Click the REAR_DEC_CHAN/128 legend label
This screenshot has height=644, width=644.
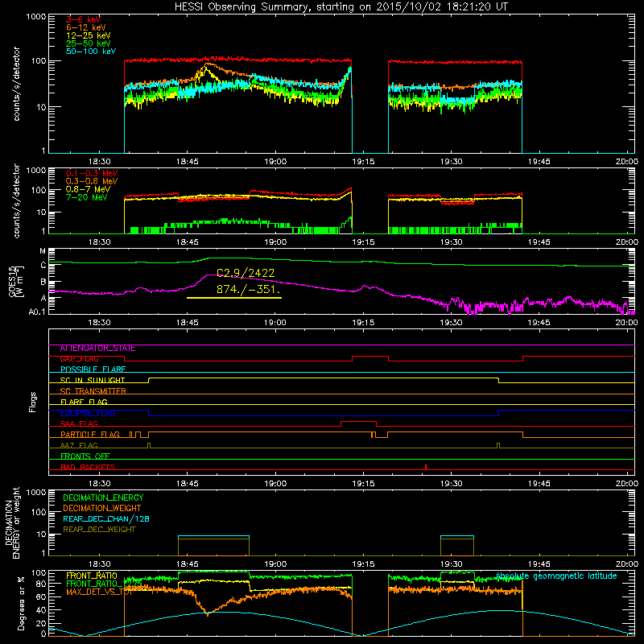coord(106,519)
